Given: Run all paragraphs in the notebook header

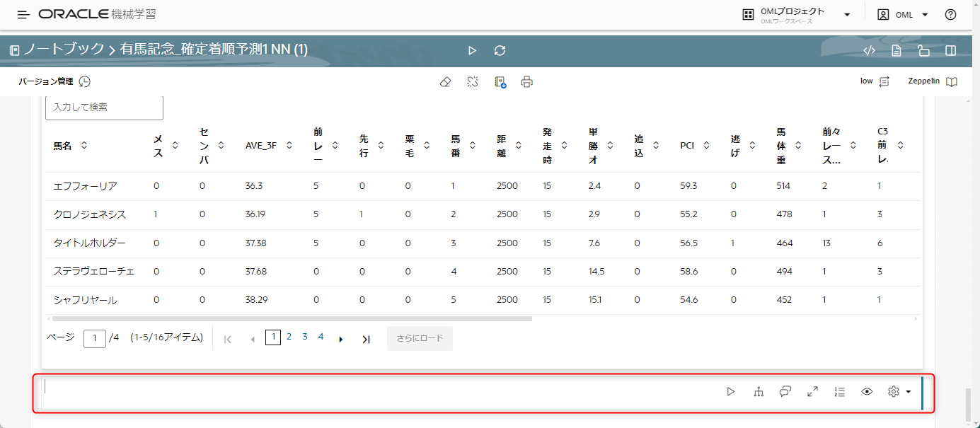Looking at the screenshot, I should (x=473, y=50).
